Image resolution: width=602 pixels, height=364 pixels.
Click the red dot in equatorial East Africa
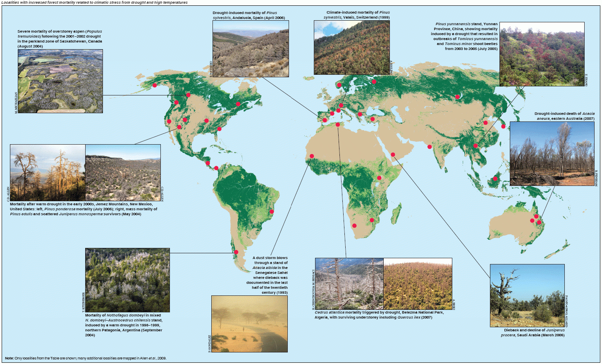379,178
